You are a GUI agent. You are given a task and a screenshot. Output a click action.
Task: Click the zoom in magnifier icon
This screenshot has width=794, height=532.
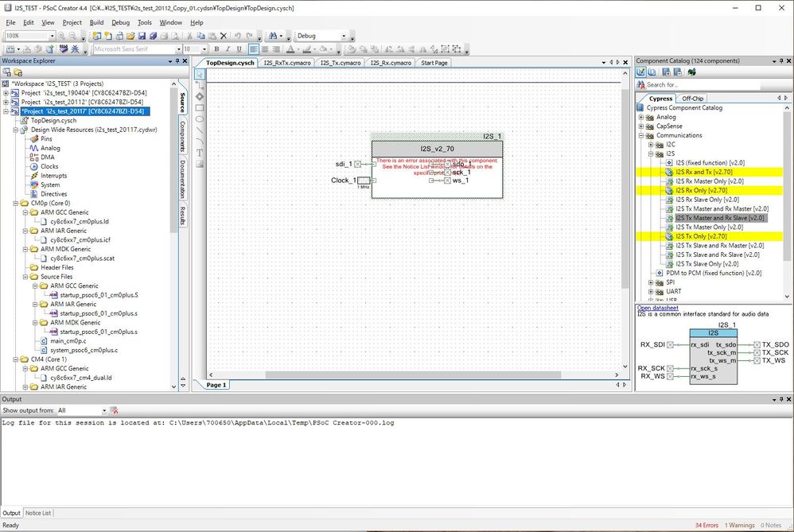pyautogui.click(x=62, y=36)
